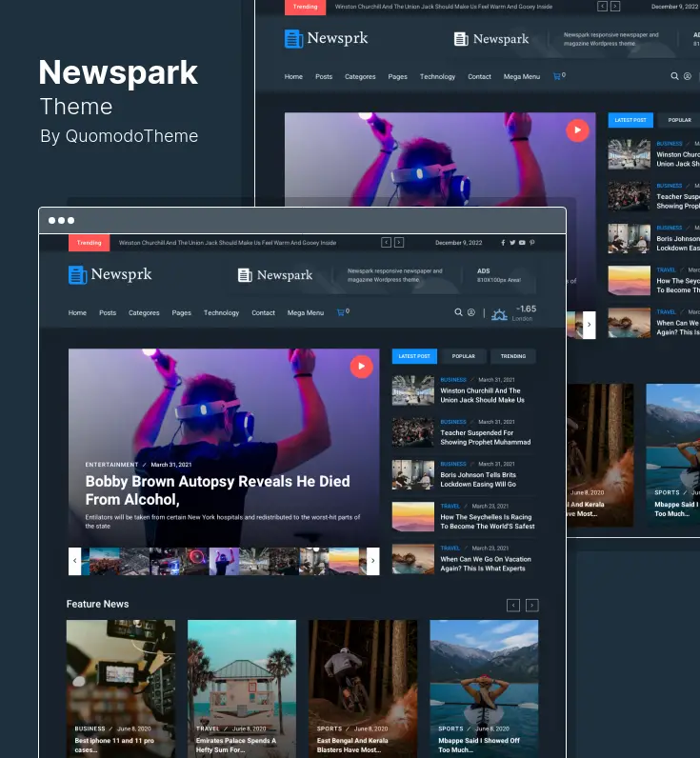The image size is (700, 758).
Task: Click the weather sun icon beside London
Action: tap(499, 314)
